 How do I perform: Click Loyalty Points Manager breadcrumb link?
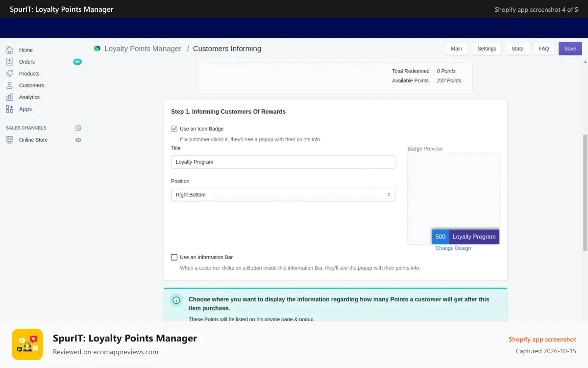(x=143, y=49)
